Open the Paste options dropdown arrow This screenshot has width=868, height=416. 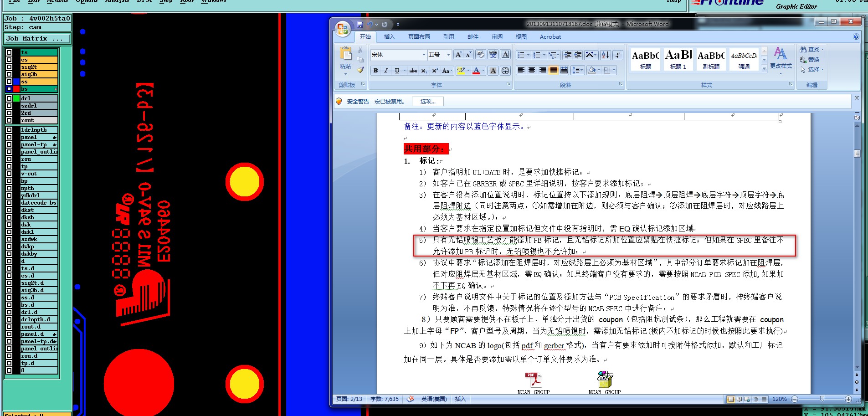pyautogui.click(x=345, y=73)
